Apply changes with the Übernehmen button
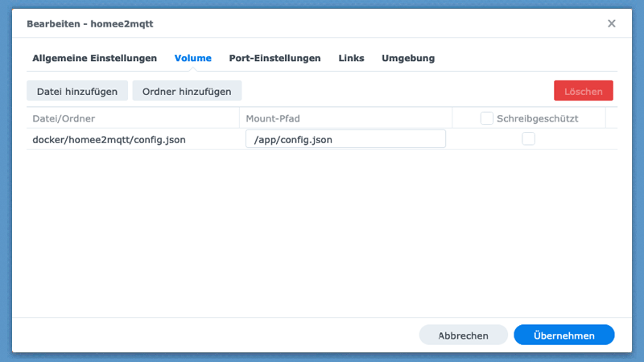 click(563, 335)
